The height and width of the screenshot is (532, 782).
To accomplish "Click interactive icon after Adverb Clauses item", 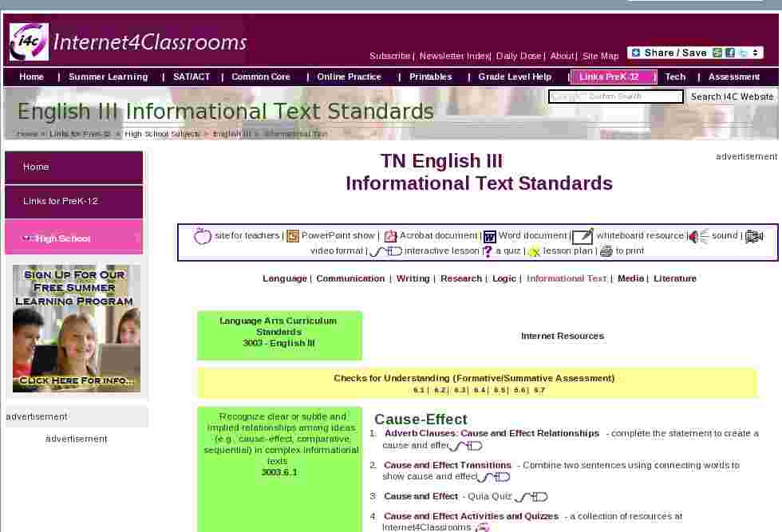I will 466,446.
